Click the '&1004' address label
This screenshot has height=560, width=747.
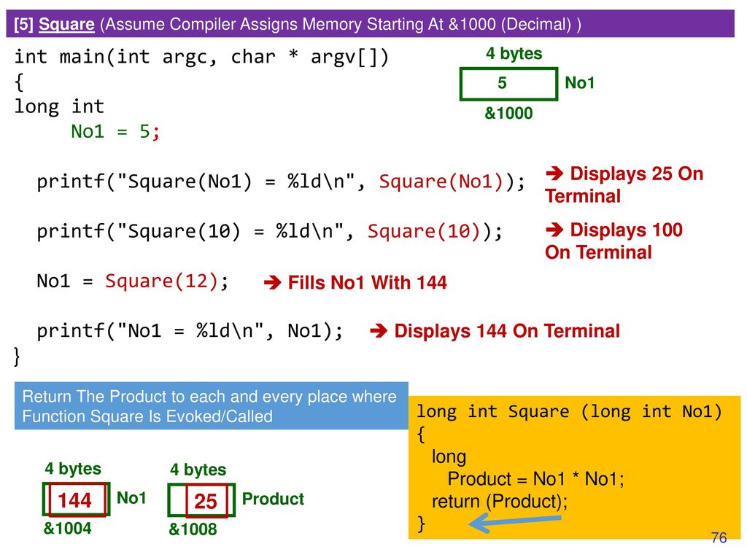pos(67,529)
